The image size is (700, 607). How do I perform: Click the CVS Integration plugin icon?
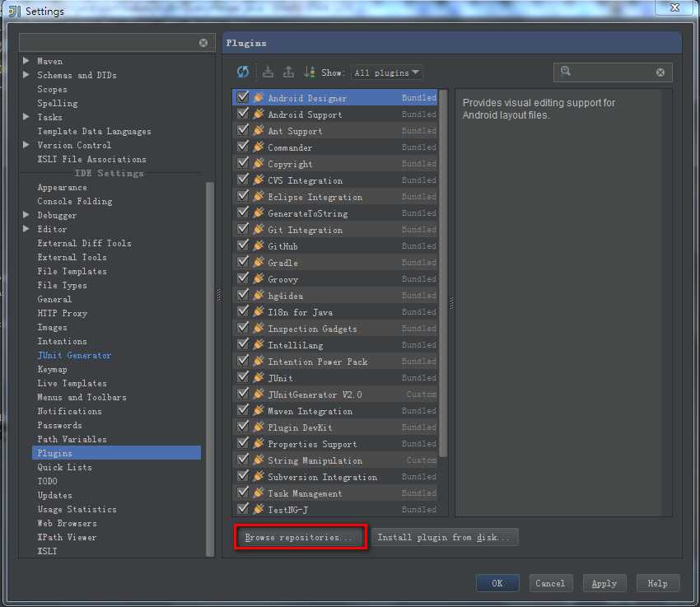259,180
